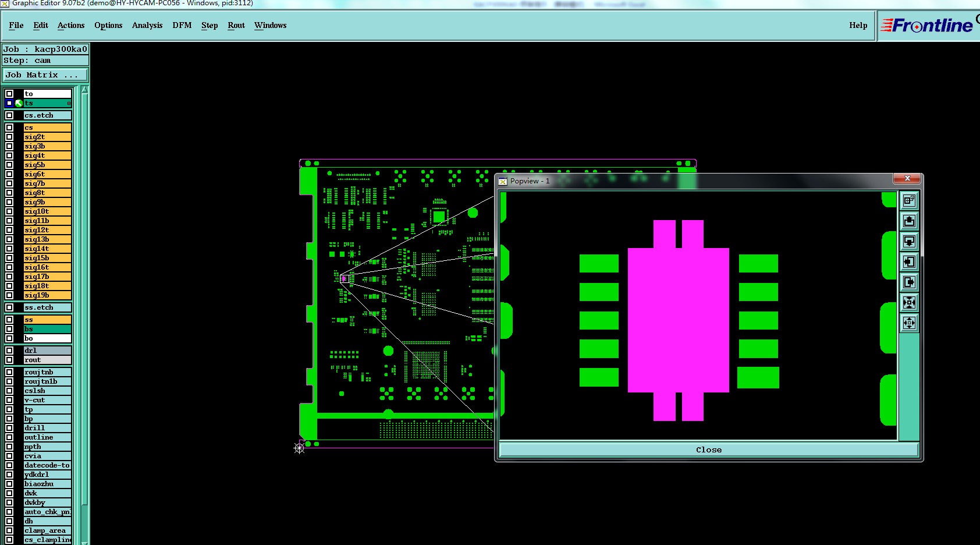Click Popview icon with four inward arrows
The height and width of the screenshot is (545, 980).
tap(909, 302)
